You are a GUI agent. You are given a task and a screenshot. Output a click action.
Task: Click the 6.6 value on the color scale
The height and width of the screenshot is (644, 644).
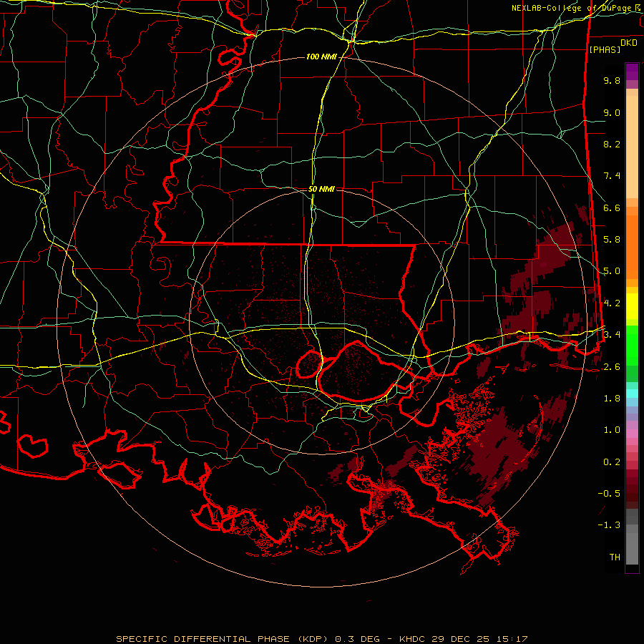[x=612, y=208]
